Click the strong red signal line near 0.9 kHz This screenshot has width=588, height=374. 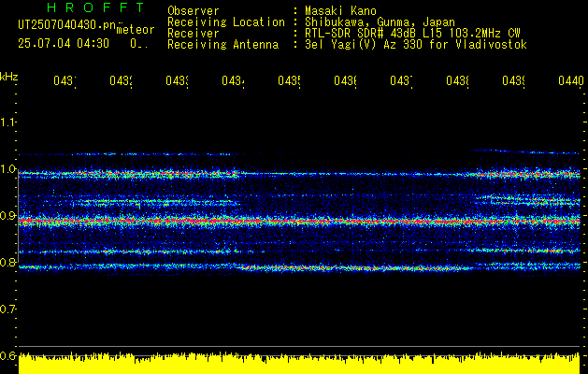(299, 222)
